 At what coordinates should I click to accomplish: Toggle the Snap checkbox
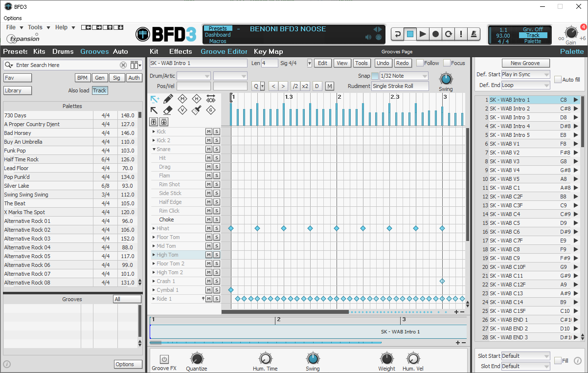click(375, 76)
